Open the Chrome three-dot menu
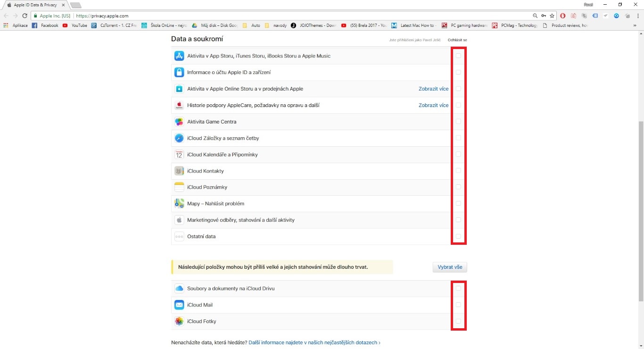The width and height of the screenshot is (644, 349). [637, 16]
